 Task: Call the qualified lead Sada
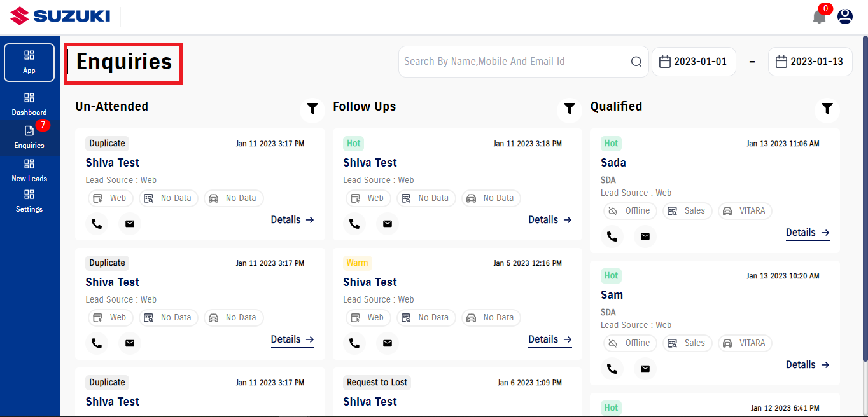point(612,236)
